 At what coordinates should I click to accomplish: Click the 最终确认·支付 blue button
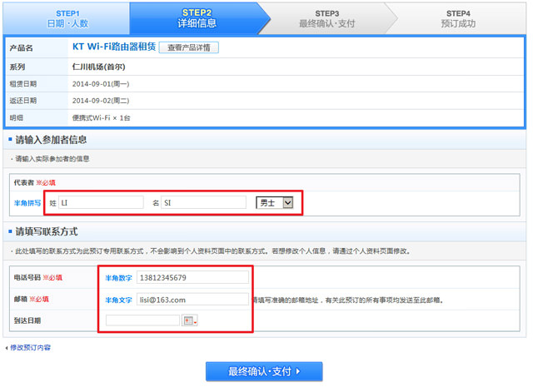point(264,371)
